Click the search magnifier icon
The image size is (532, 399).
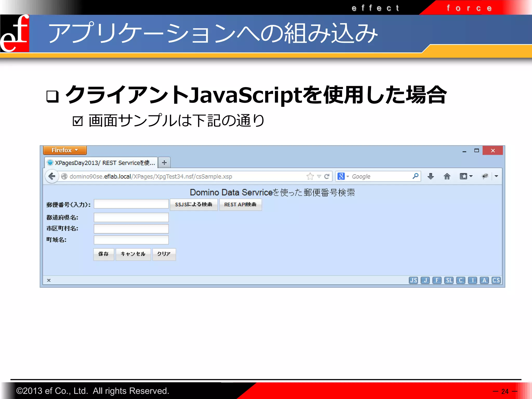tap(415, 176)
